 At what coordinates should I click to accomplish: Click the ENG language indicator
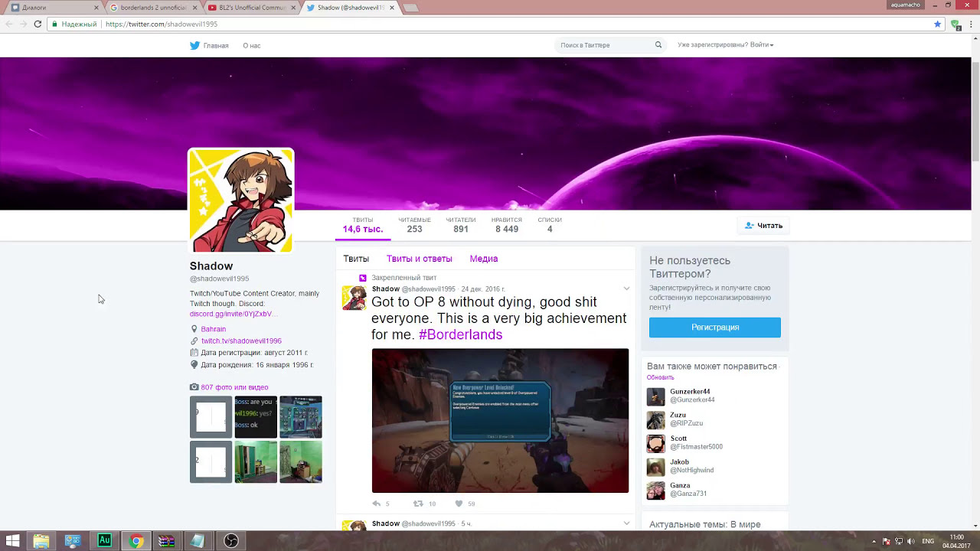pos(928,541)
